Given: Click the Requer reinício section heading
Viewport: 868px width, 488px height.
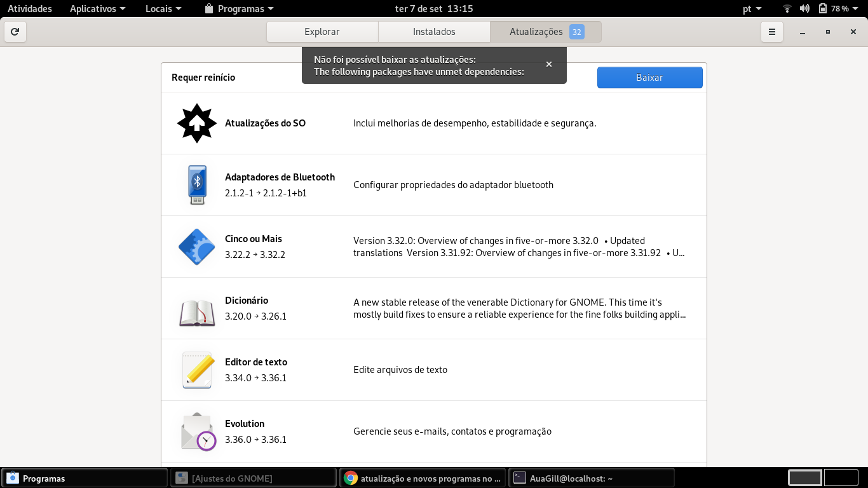Looking at the screenshot, I should click(x=203, y=78).
